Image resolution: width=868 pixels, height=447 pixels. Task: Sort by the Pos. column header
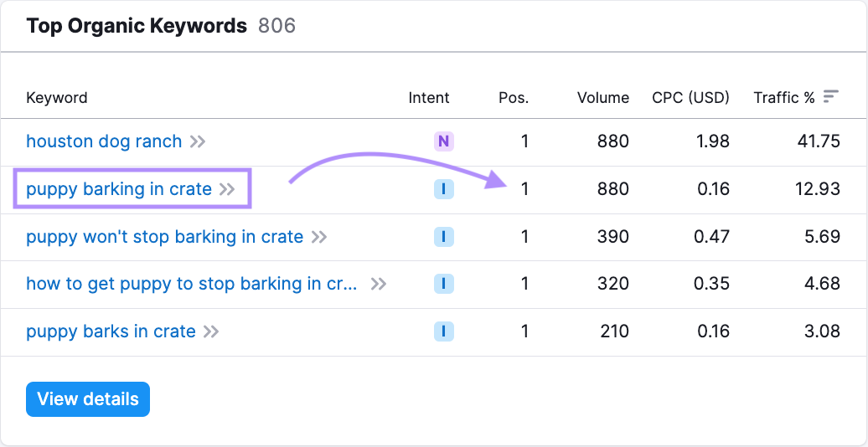(x=514, y=98)
